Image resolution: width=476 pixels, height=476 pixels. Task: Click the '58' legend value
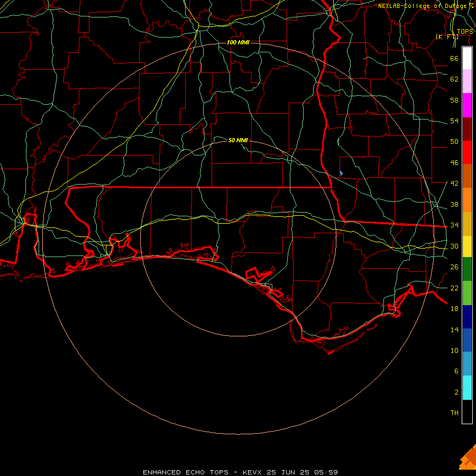click(454, 100)
